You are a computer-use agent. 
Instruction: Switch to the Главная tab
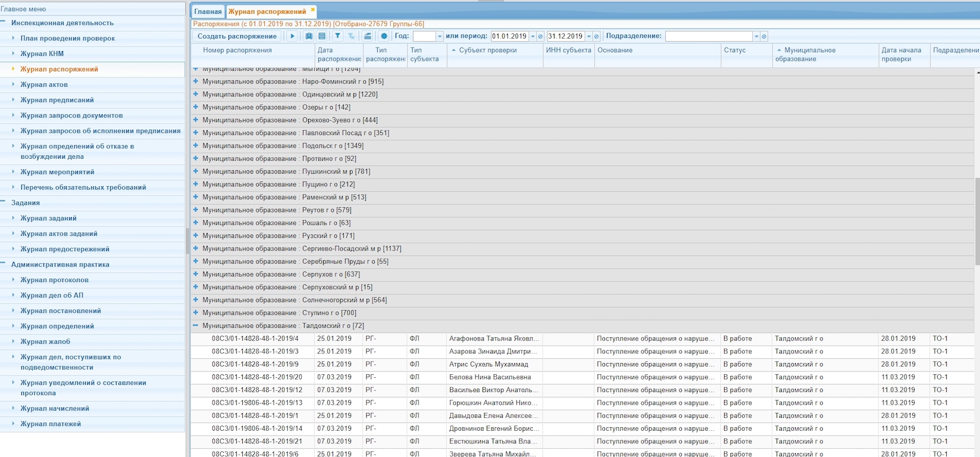click(x=208, y=11)
